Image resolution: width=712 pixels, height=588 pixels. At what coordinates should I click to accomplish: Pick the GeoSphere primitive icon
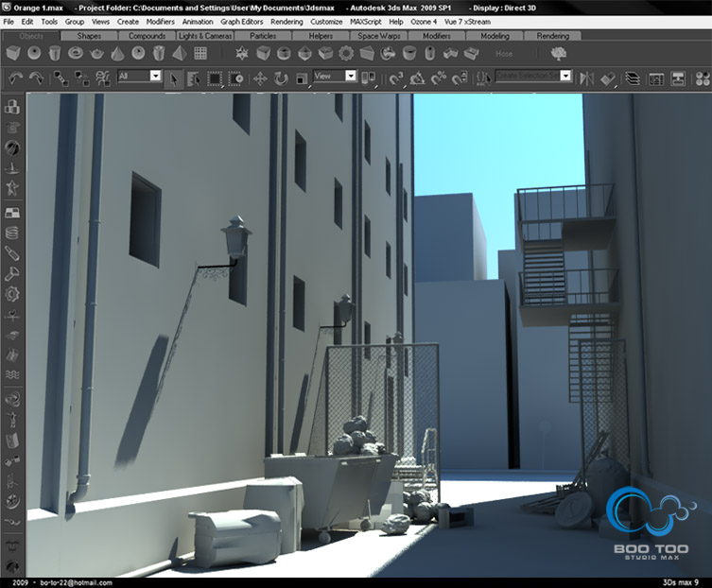[x=138, y=54]
